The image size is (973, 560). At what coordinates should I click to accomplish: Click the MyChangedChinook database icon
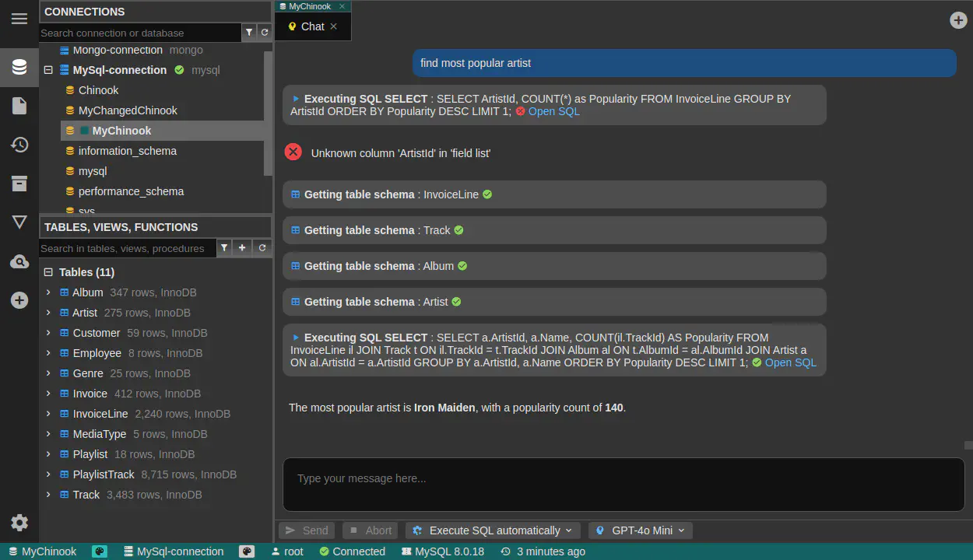tap(70, 110)
